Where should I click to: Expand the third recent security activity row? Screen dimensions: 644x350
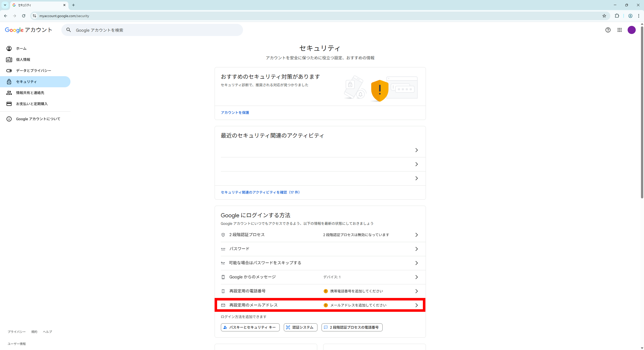[x=416, y=178]
